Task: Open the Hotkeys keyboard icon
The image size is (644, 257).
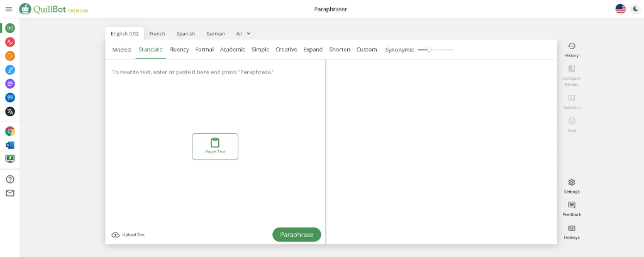Action: (x=571, y=232)
